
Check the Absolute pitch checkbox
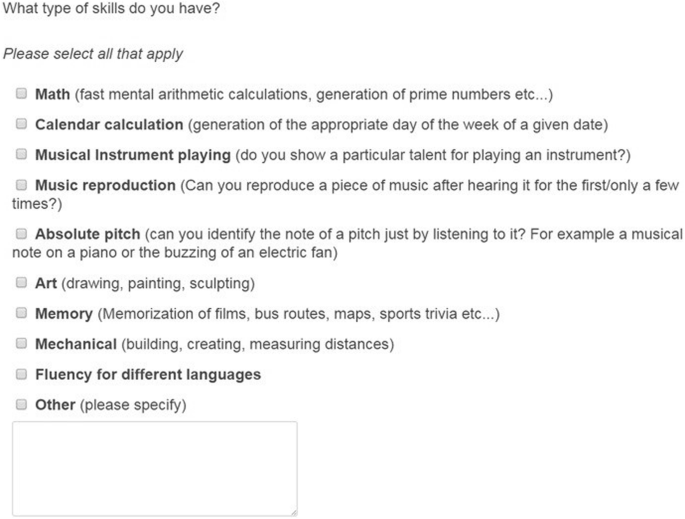click(x=21, y=234)
